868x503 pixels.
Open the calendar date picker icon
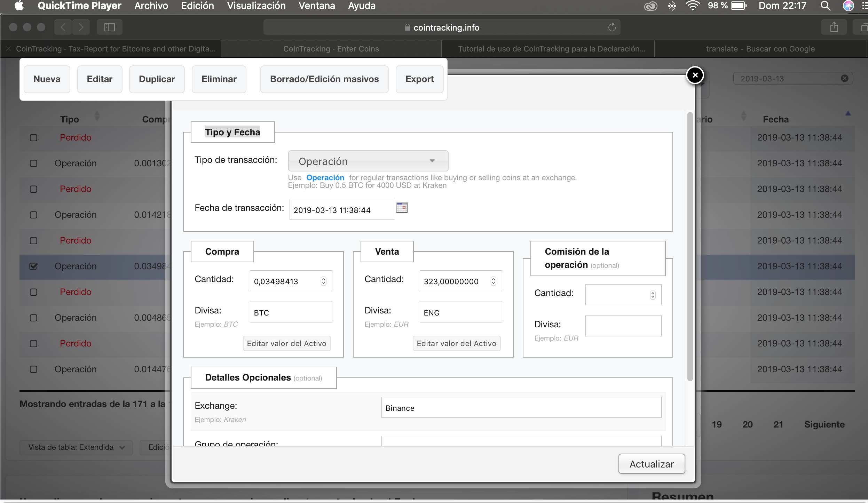point(402,208)
